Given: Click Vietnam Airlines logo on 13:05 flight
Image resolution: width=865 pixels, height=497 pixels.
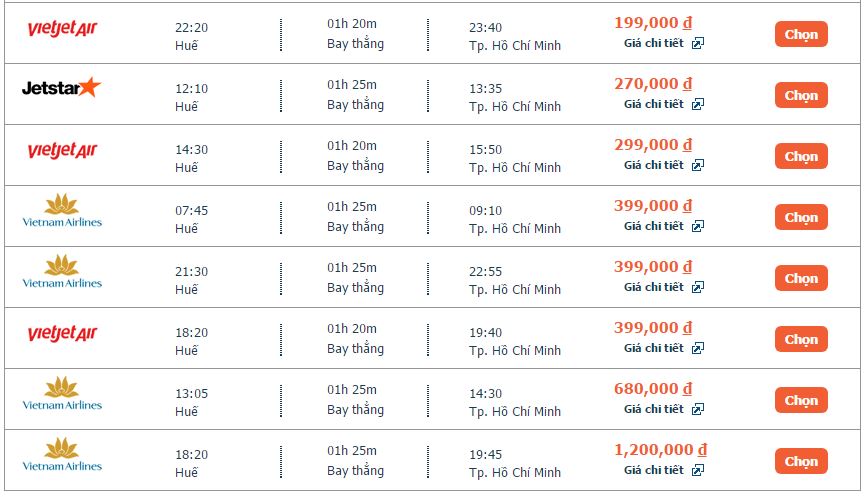Looking at the screenshot, I should pos(62,394).
